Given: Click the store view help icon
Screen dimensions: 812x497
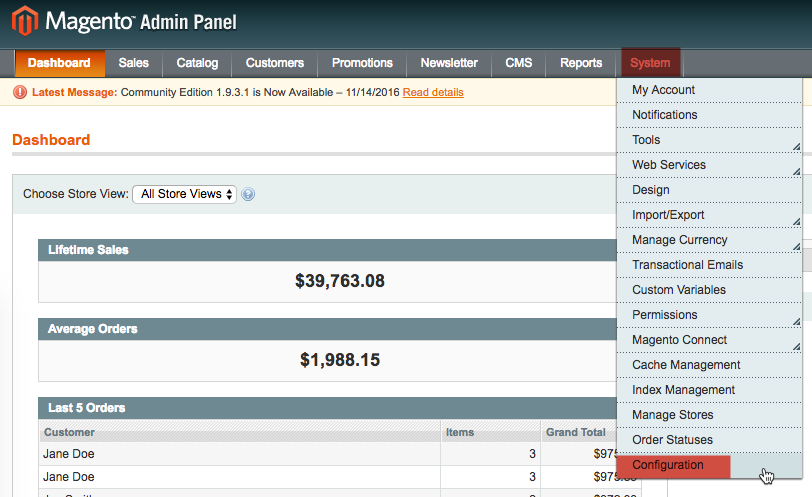Looking at the screenshot, I should (248, 195).
